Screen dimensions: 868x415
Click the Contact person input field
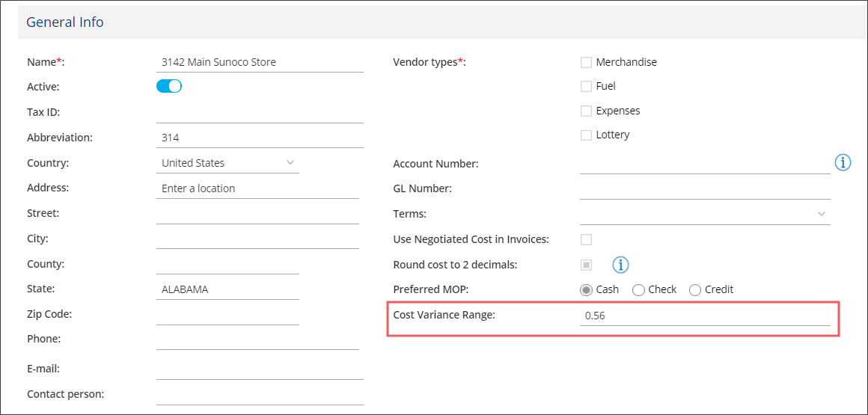click(x=260, y=395)
